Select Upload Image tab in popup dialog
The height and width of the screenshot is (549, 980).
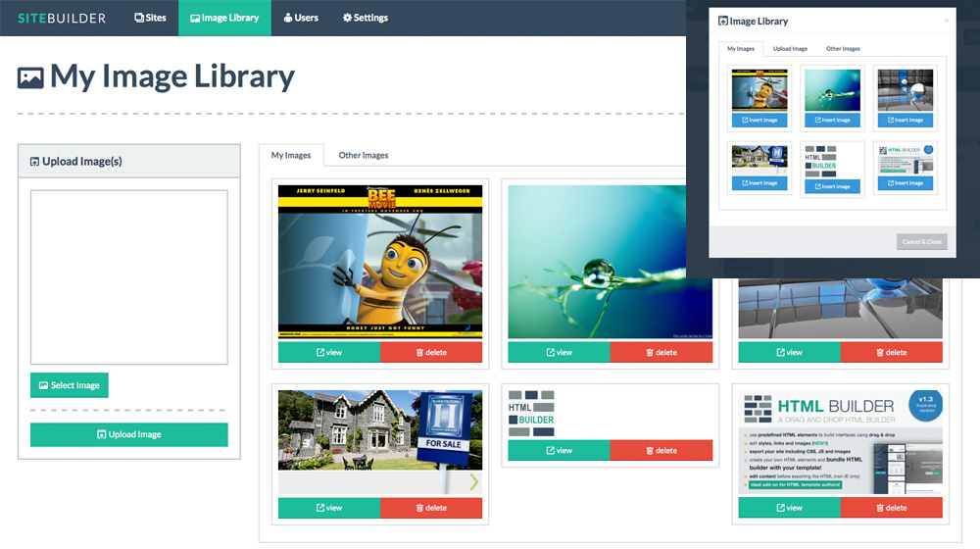coord(790,48)
